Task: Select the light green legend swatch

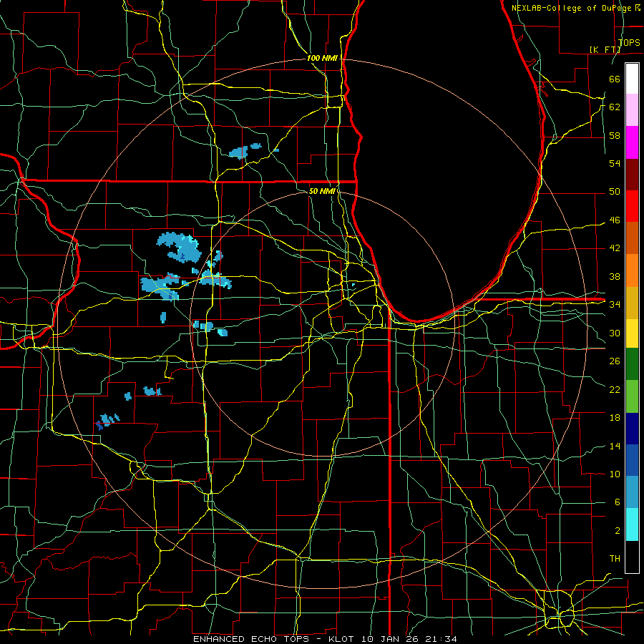Action: (x=632, y=396)
